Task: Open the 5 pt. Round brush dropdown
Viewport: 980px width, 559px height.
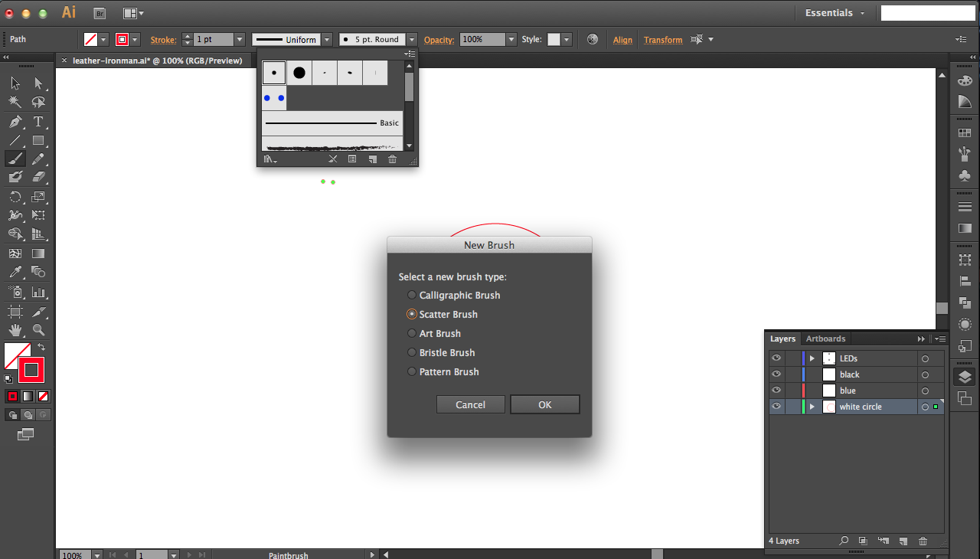Action: coord(411,39)
